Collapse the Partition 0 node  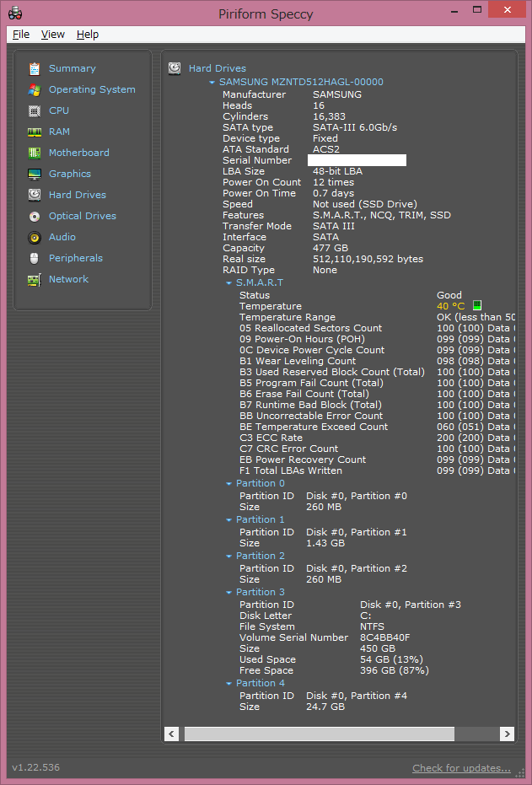[228, 484]
